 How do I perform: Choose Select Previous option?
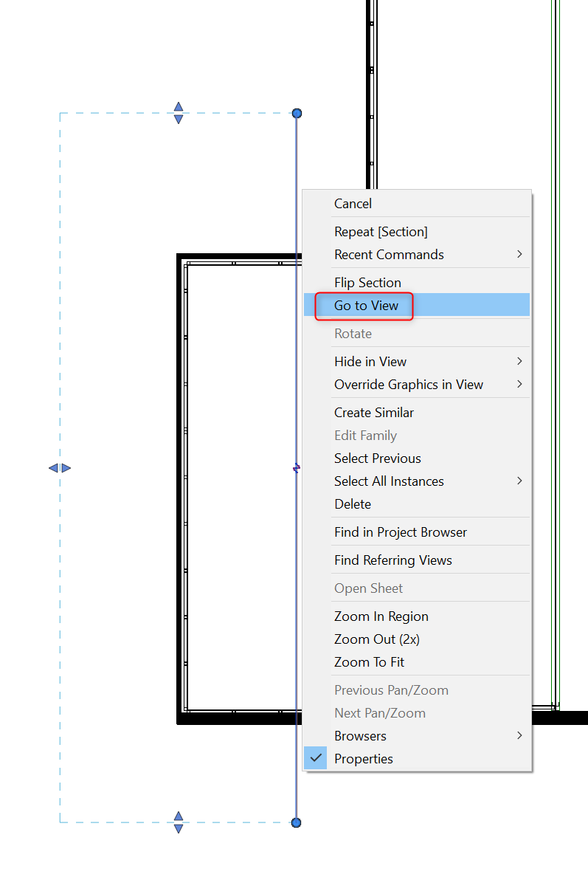[x=416, y=458]
